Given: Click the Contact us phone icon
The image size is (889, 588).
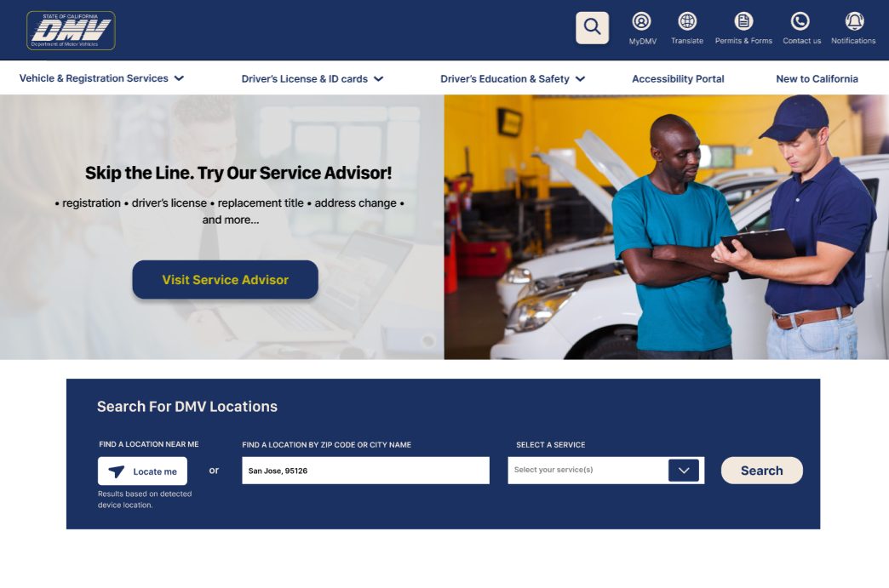Looking at the screenshot, I should (800, 21).
